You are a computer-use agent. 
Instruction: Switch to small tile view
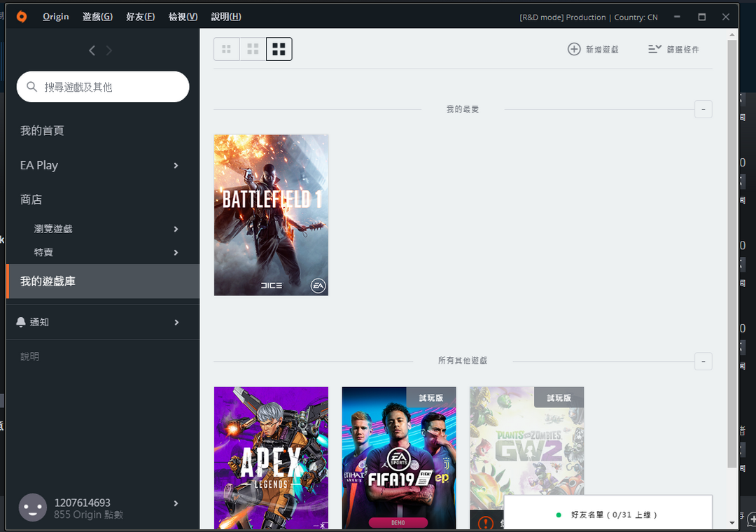point(227,49)
